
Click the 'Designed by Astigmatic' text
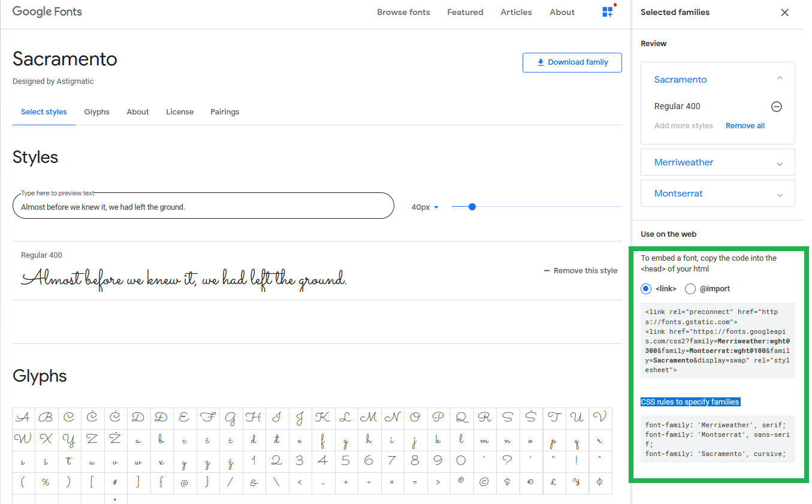(53, 82)
